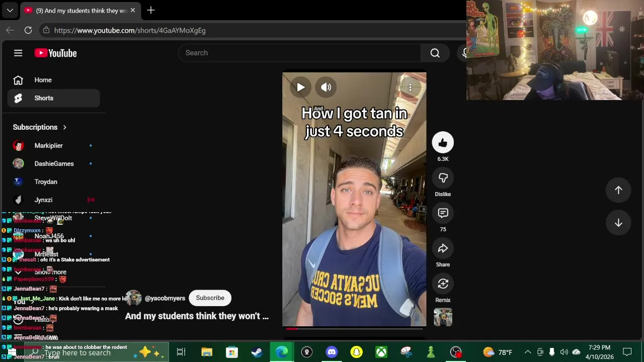Close the YouTube browser tab
This screenshot has width=644, height=362.
(x=133, y=10)
